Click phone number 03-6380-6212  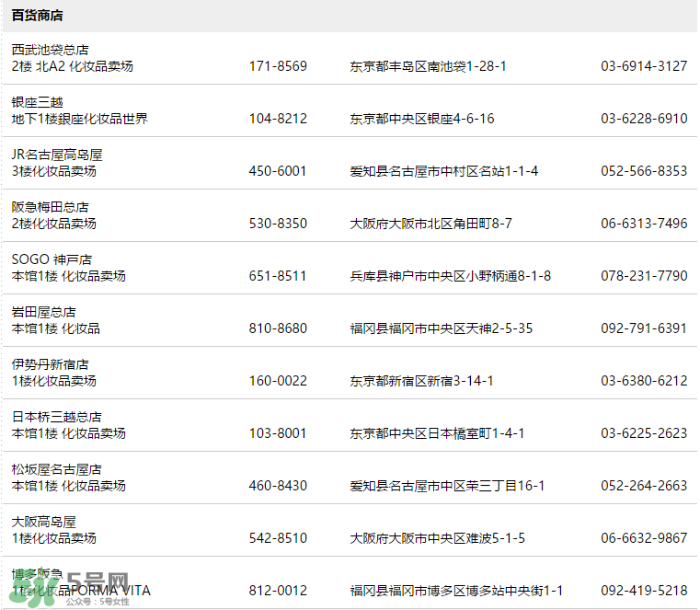(x=644, y=381)
